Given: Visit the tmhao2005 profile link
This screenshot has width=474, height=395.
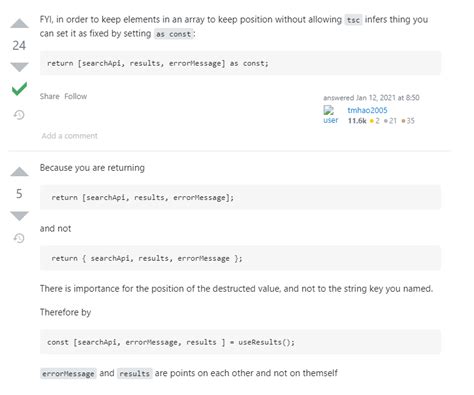Looking at the screenshot, I should click(x=367, y=110).
